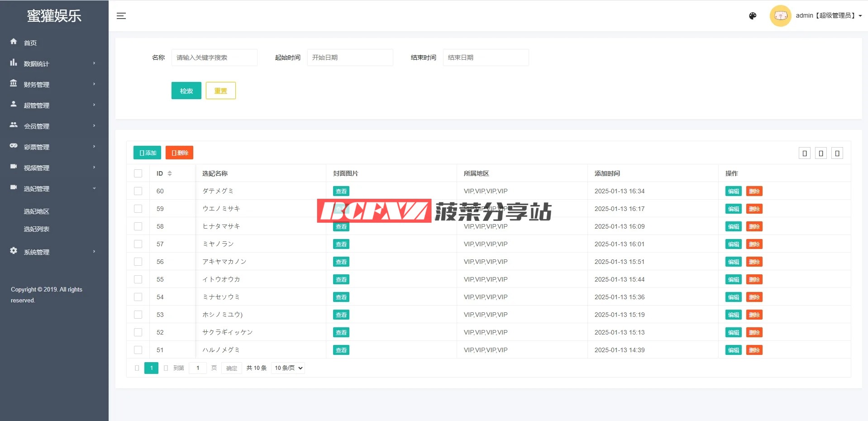Open 选妃地区 in the sidebar
This screenshot has height=421, width=868.
point(37,211)
